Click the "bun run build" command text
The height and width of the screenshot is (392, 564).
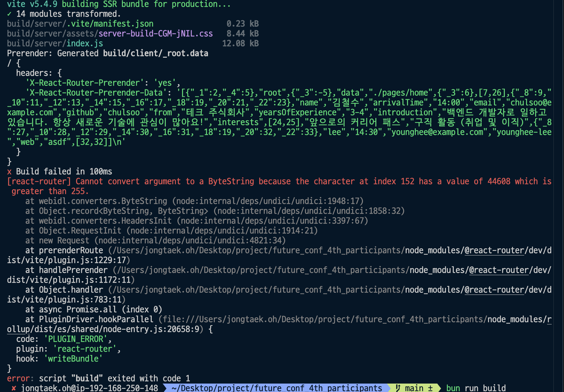[x=476, y=388]
